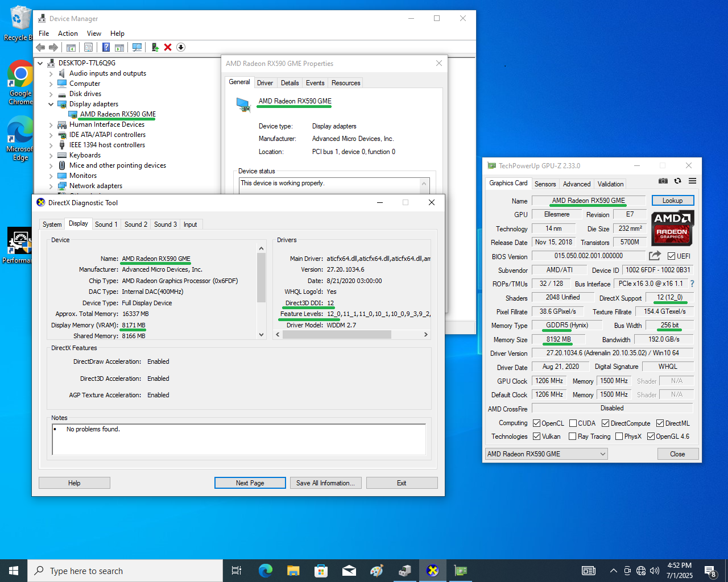Toggle the CUDA checkbox
The image size is (728, 582).
point(573,423)
